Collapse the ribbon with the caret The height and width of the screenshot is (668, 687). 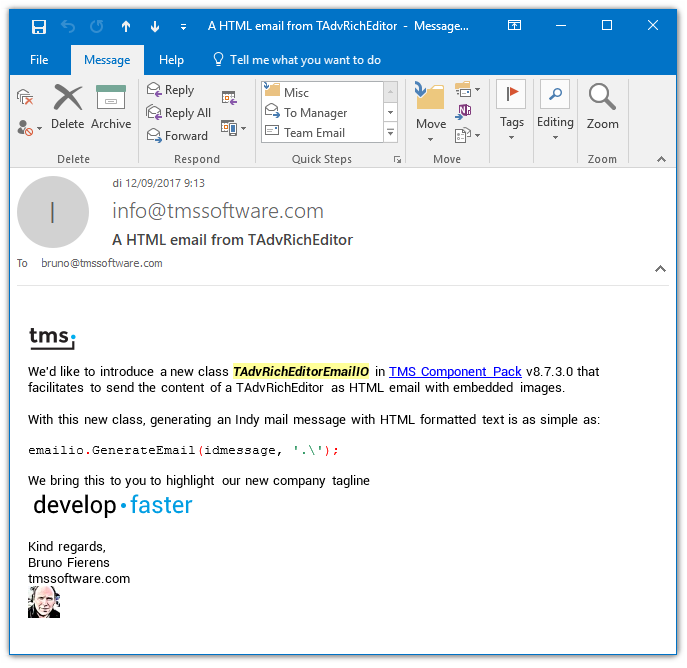click(661, 159)
